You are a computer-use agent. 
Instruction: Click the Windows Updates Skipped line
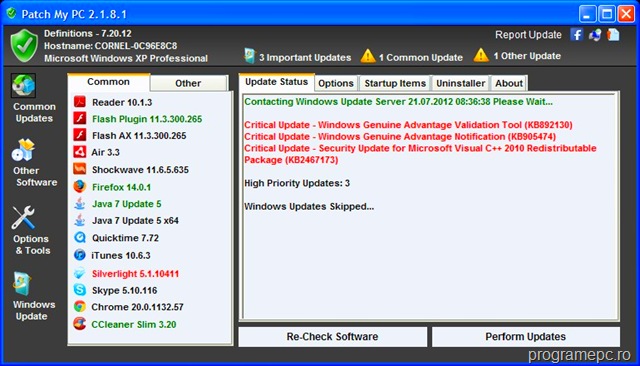coord(309,206)
